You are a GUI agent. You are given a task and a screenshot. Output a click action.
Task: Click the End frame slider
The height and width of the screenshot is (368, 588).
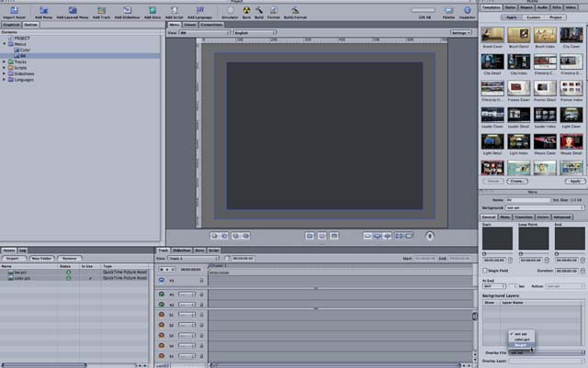pos(570,254)
